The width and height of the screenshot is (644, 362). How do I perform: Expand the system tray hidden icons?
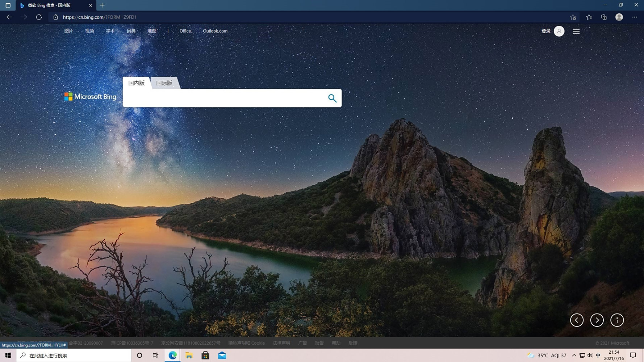coord(574,355)
